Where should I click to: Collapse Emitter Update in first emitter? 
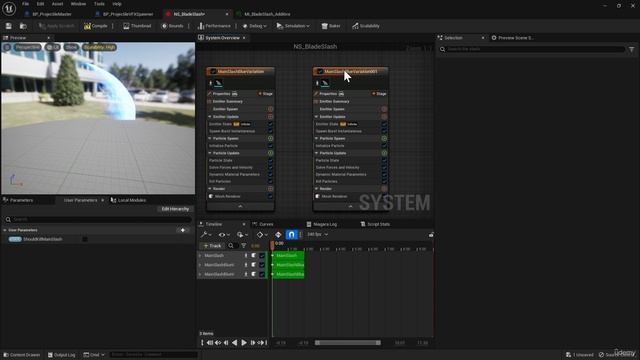[210, 117]
